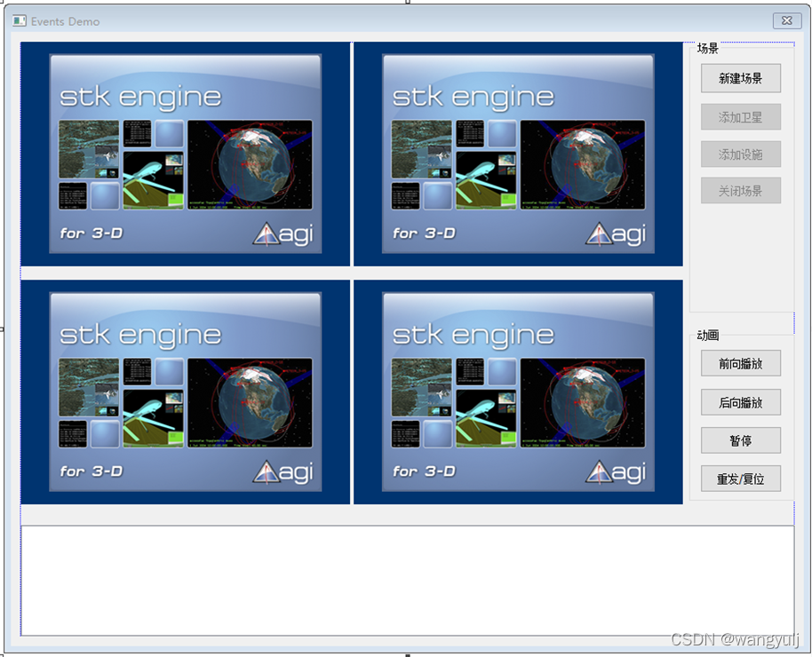This screenshot has height=657, width=812.
Task: Click inside the empty event log text box
Action: [408, 581]
